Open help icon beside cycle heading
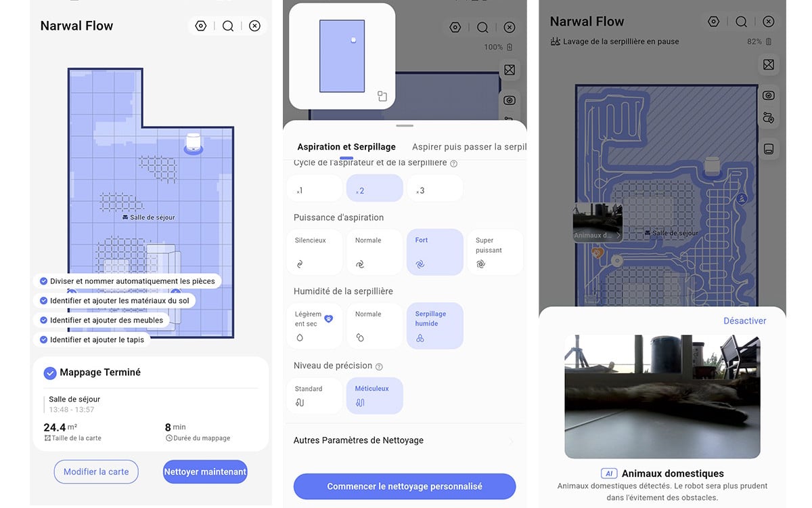This screenshot has width=812, height=508. pyautogui.click(x=454, y=163)
